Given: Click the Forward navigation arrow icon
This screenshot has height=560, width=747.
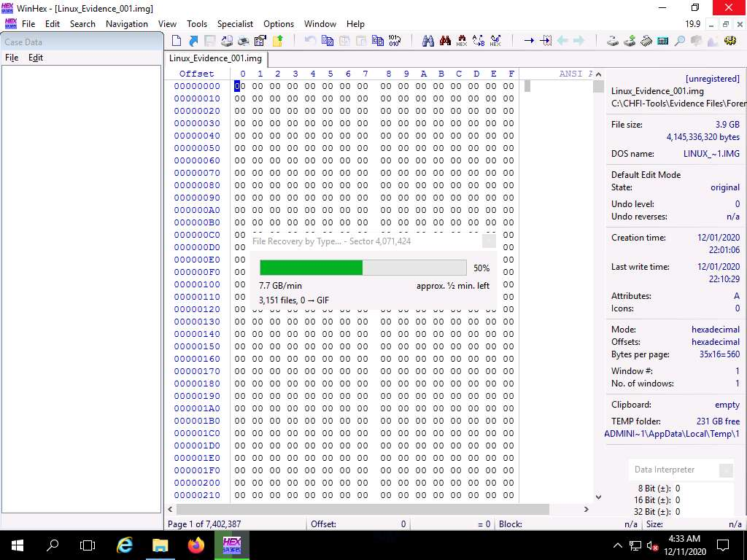Looking at the screenshot, I should [x=578, y=41].
